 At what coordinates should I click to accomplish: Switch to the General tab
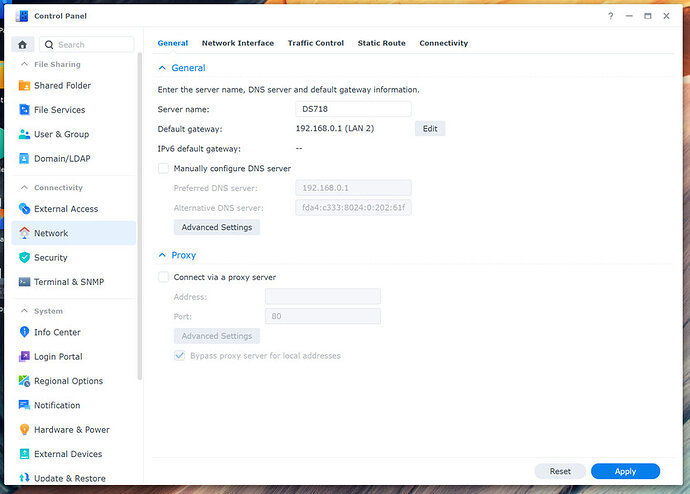point(172,43)
